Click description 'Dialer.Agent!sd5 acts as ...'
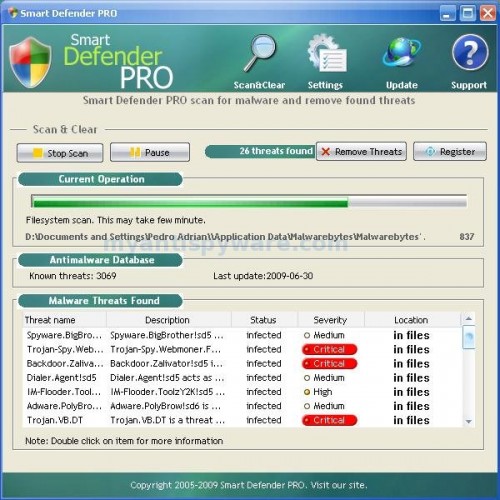 (167, 378)
